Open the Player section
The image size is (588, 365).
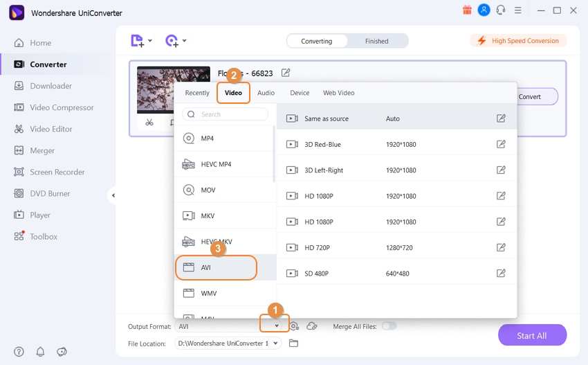click(32, 215)
